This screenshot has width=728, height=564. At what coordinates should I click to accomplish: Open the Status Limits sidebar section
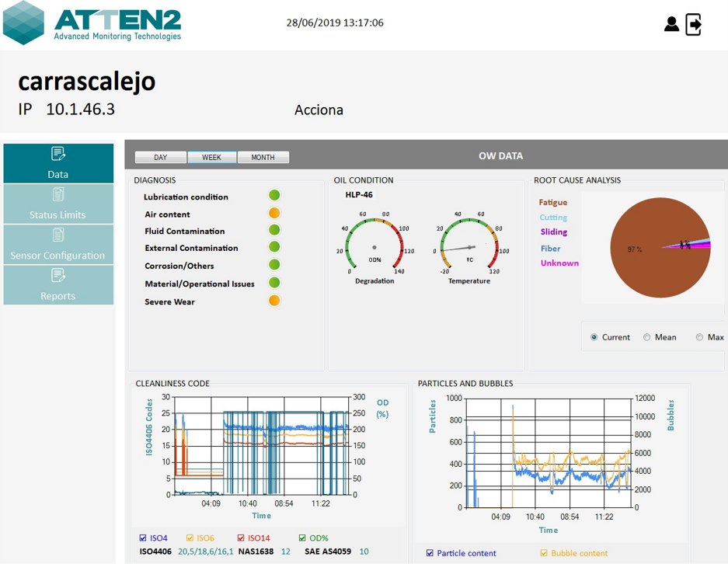point(58,204)
